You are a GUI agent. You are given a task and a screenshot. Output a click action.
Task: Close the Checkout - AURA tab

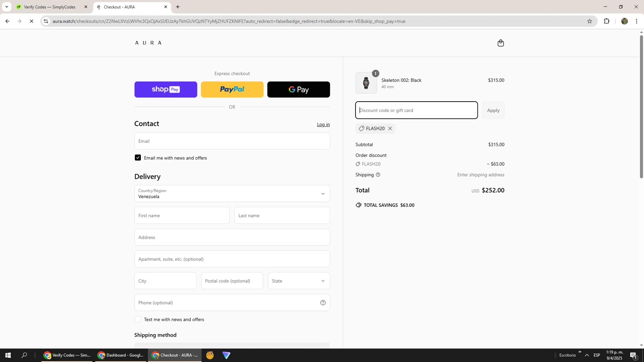pos(166,7)
